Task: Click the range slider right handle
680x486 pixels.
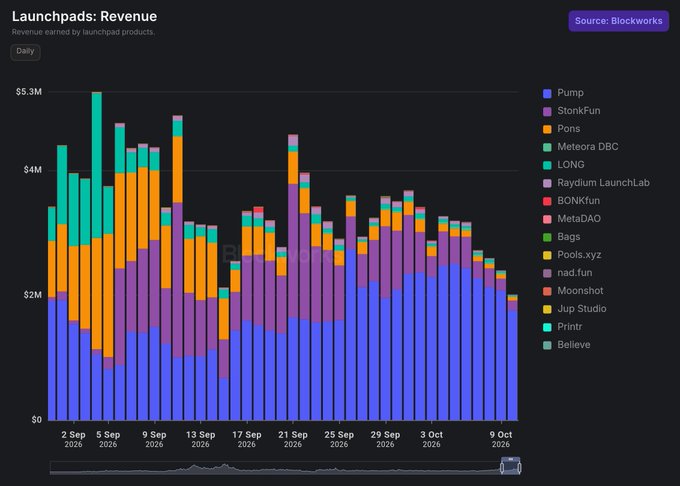Action: tap(519, 467)
